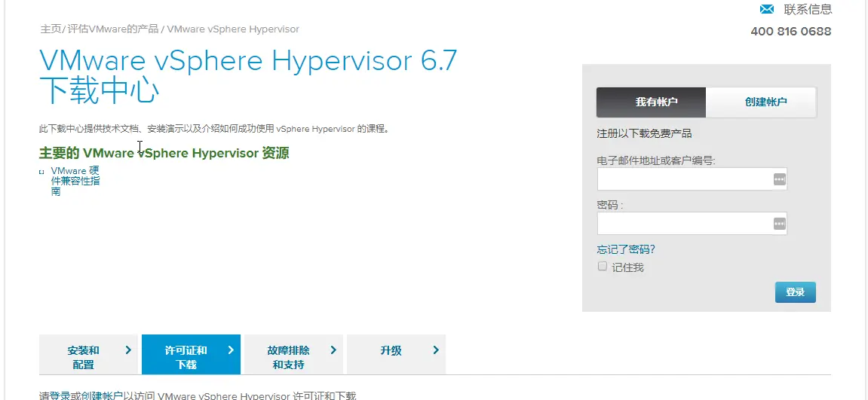Open 评估VMware的产品 breadcrumb link
Image resolution: width=868 pixels, height=400 pixels.
click(113, 29)
